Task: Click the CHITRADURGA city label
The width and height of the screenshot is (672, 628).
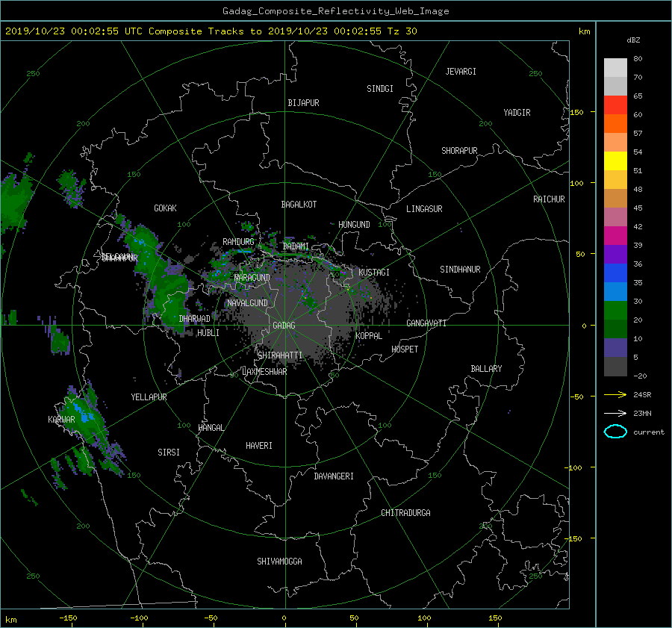Action: point(405,513)
